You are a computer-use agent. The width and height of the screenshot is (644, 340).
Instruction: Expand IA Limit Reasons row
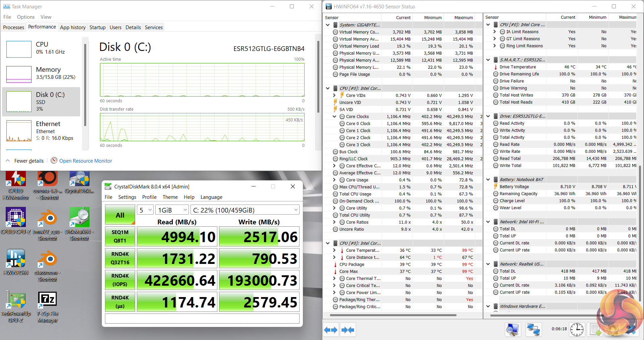pos(495,32)
